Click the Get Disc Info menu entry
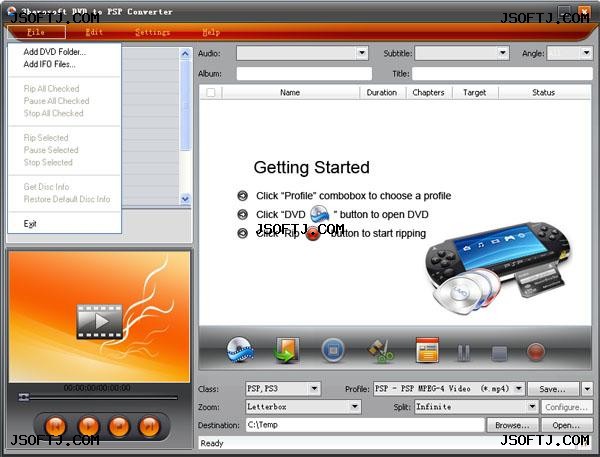This screenshot has width=600, height=457. pyautogui.click(x=46, y=186)
